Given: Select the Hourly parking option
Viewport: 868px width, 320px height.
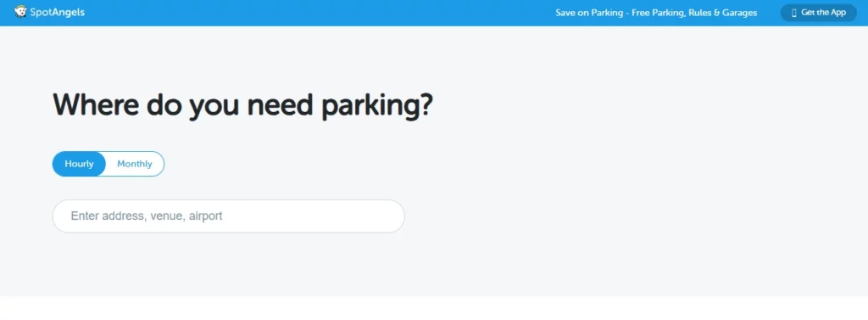Looking at the screenshot, I should [79, 164].
